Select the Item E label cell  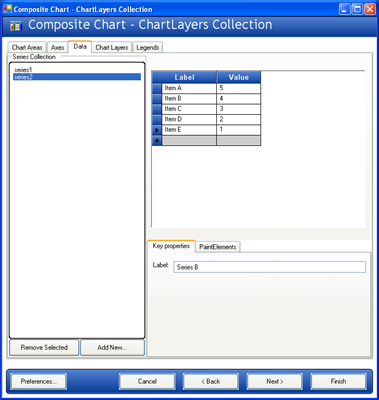pos(189,130)
